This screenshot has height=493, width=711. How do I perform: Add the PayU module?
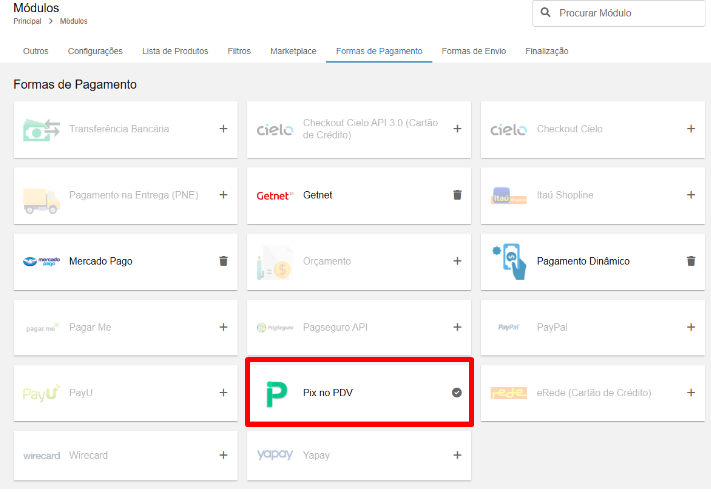click(224, 393)
